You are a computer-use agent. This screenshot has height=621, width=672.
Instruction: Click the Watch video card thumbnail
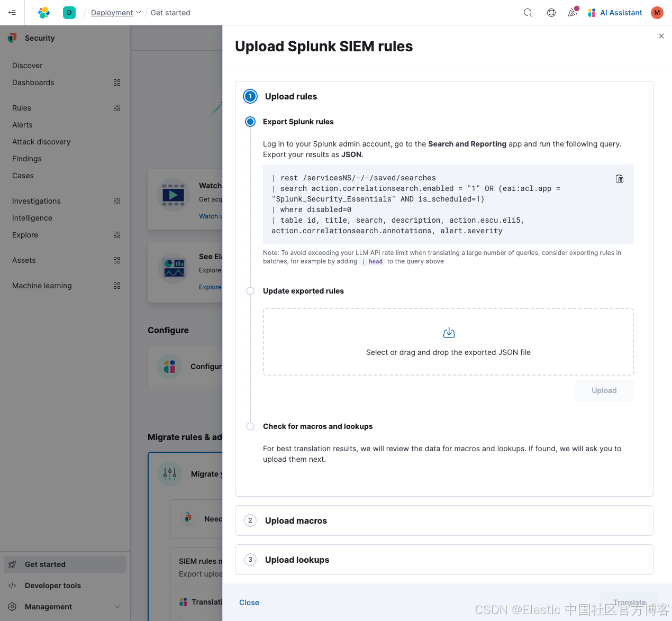[174, 195]
